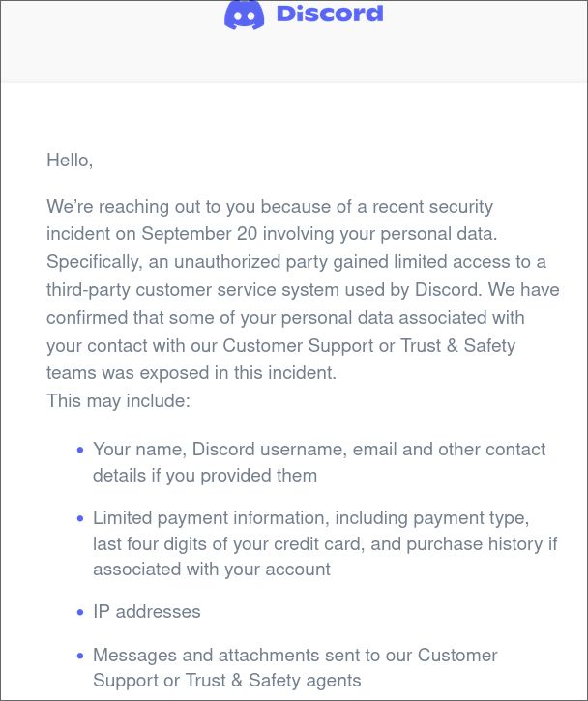Click the "Hello," greeting text
This screenshot has width=588, height=701.
tap(70, 161)
